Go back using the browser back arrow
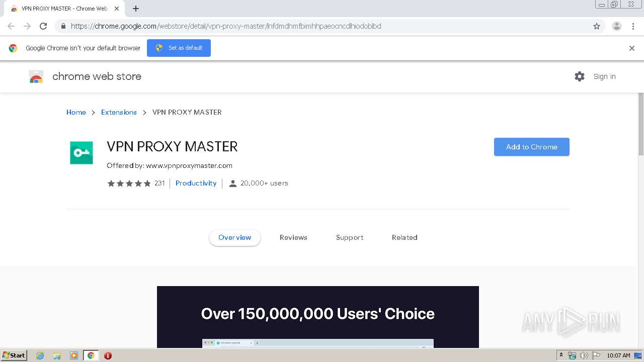Image resolution: width=644 pixels, height=362 pixels. coord(11,26)
